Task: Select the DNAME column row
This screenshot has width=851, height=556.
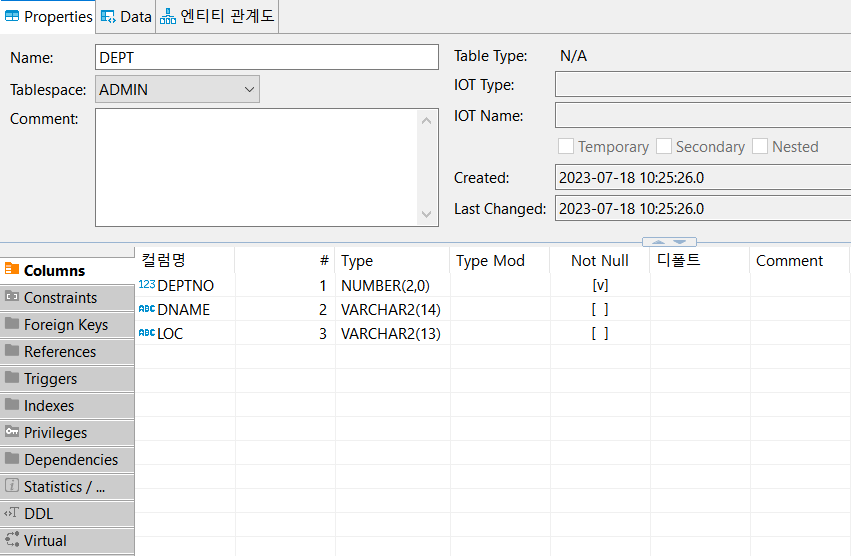Action: tap(492, 309)
